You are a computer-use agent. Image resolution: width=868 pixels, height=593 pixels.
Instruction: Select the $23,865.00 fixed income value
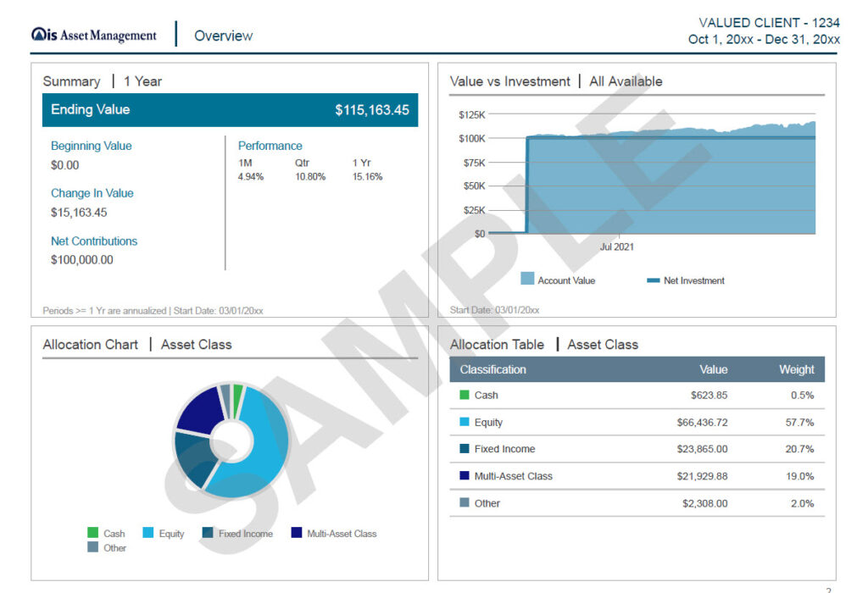click(x=703, y=449)
